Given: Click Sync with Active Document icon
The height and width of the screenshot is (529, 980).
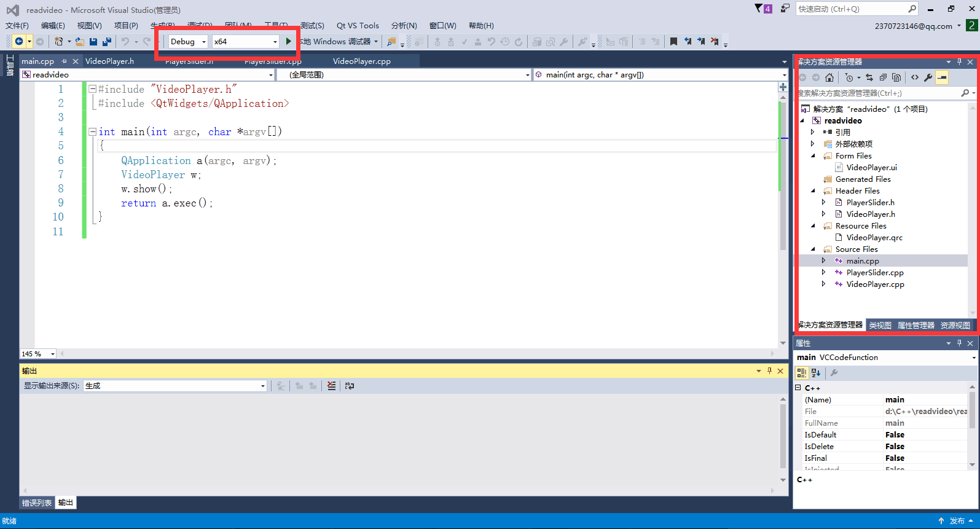Looking at the screenshot, I should [869, 77].
